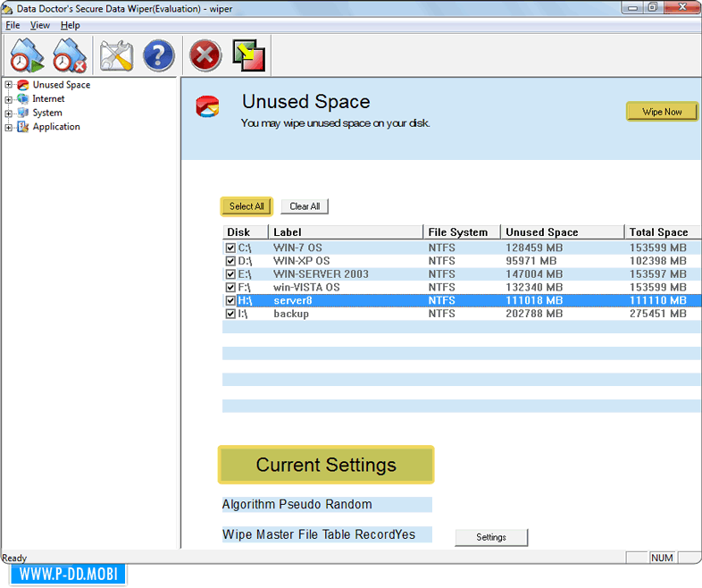Click the Algorithm Pseudo Random text
The height and width of the screenshot is (588, 702).
coord(297,505)
